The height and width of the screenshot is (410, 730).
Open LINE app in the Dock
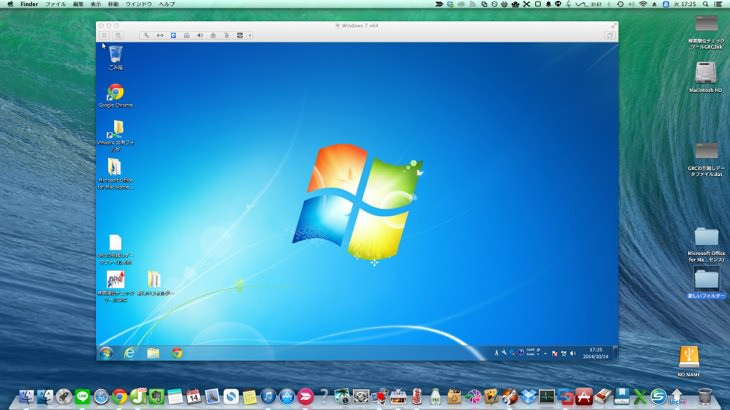click(x=82, y=397)
